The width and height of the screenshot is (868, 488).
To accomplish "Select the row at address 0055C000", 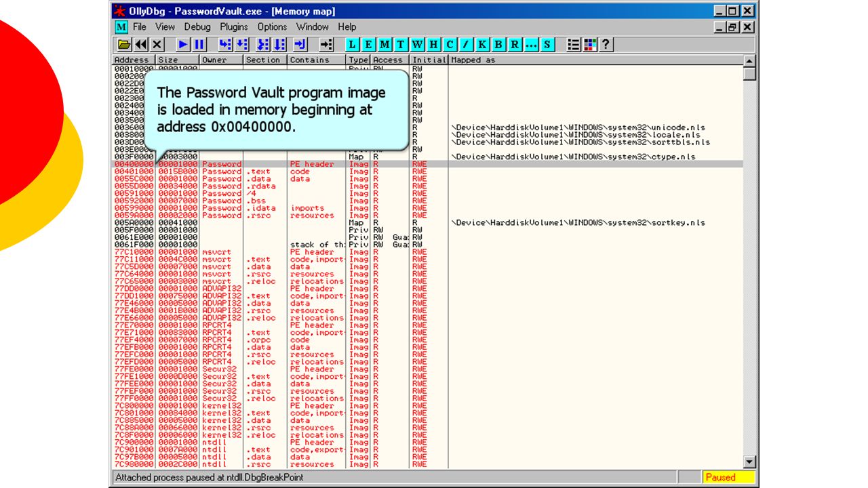I will [427, 179].
